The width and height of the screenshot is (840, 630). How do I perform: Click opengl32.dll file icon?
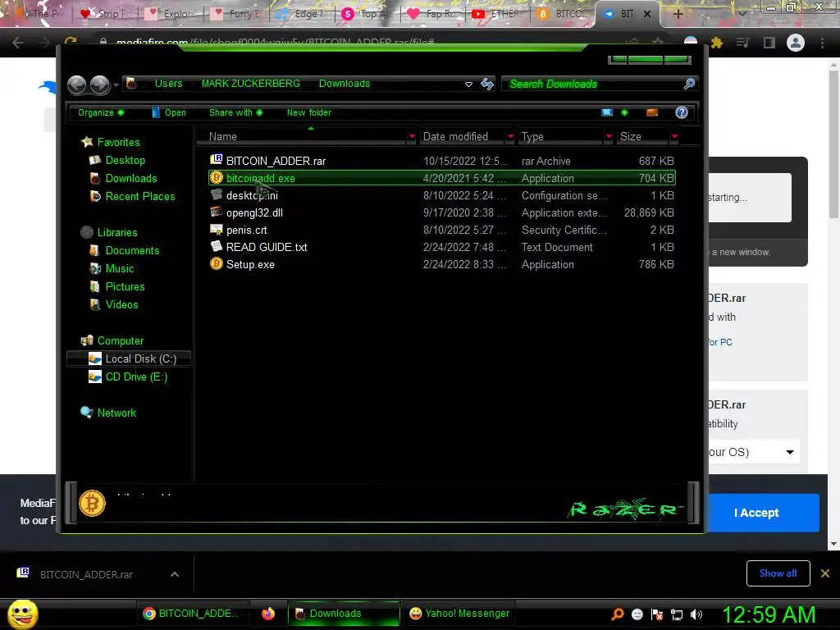click(x=217, y=212)
